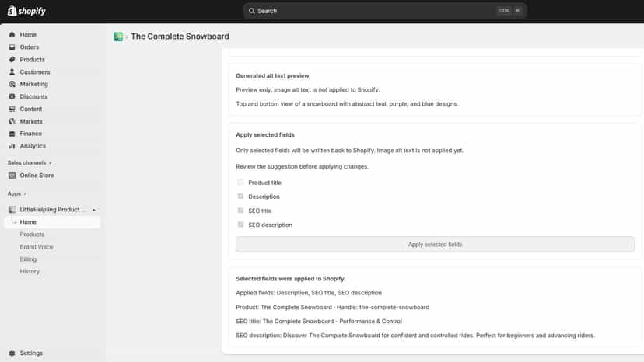The image size is (644, 362).
Task: Click the Home icon in sidebar
Action: pyautogui.click(x=12, y=34)
